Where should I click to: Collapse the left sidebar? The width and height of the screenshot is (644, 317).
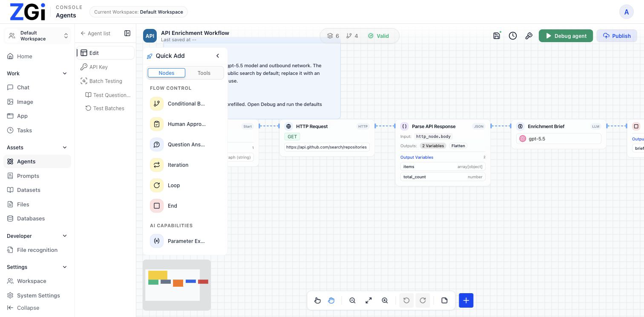(23, 308)
